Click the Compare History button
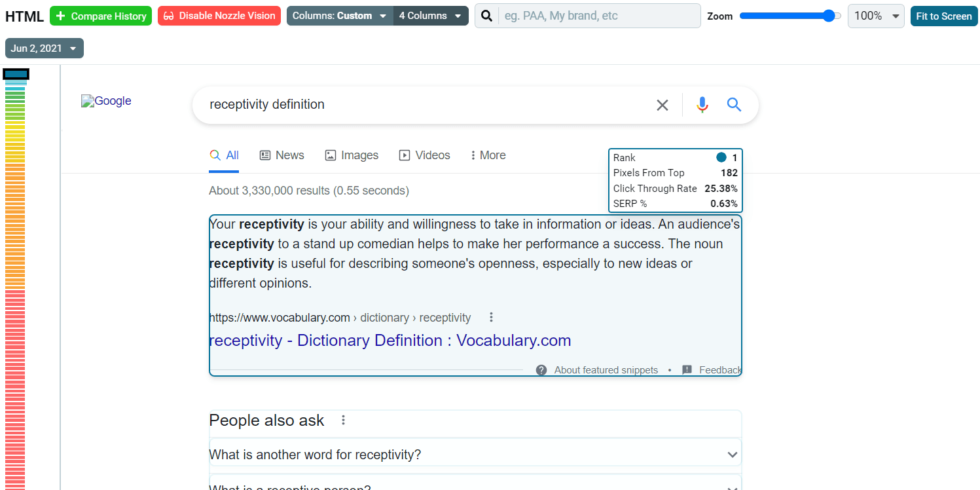The height and width of the screenshot is (490, 980). pos(101,16)
